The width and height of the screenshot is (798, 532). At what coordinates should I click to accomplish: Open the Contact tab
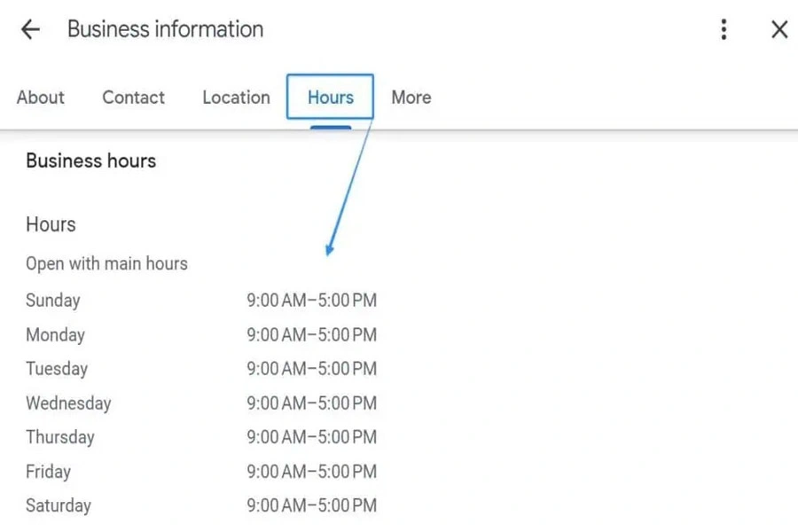pyautogui.click(x=133, y=98)
